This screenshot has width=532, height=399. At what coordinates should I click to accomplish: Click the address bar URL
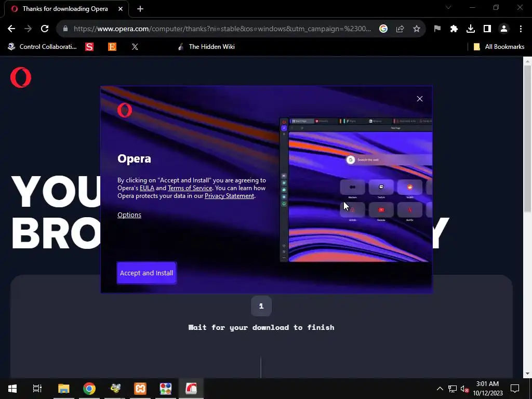tap(222, 29)
